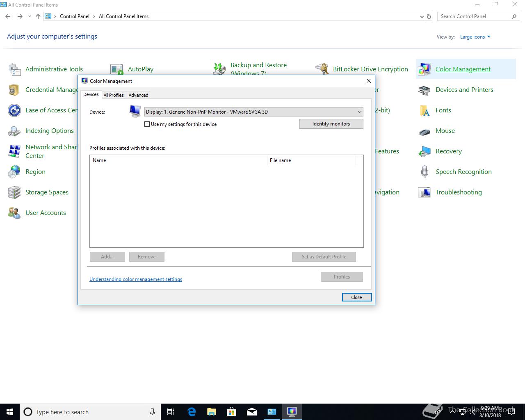Expand the Control Panel breadcrumb chevron
Image resolution: width=525 pixels, height=420 pixels.
pos(94,16)
